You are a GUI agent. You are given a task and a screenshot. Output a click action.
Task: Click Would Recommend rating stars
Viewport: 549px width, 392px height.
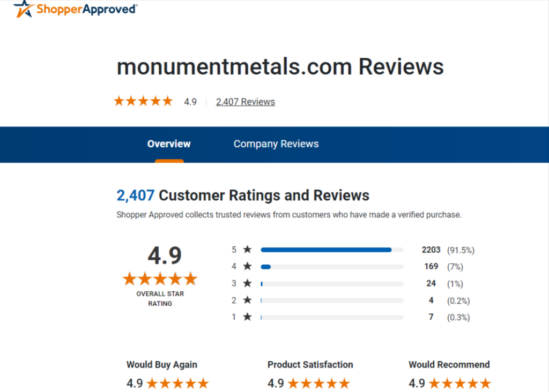[460, 383]
